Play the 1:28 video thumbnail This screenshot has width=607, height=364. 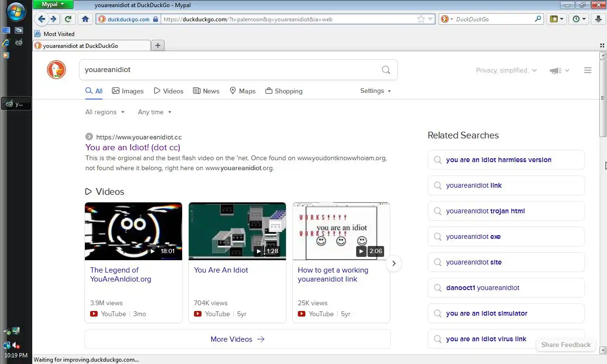(x=237, y=231)
